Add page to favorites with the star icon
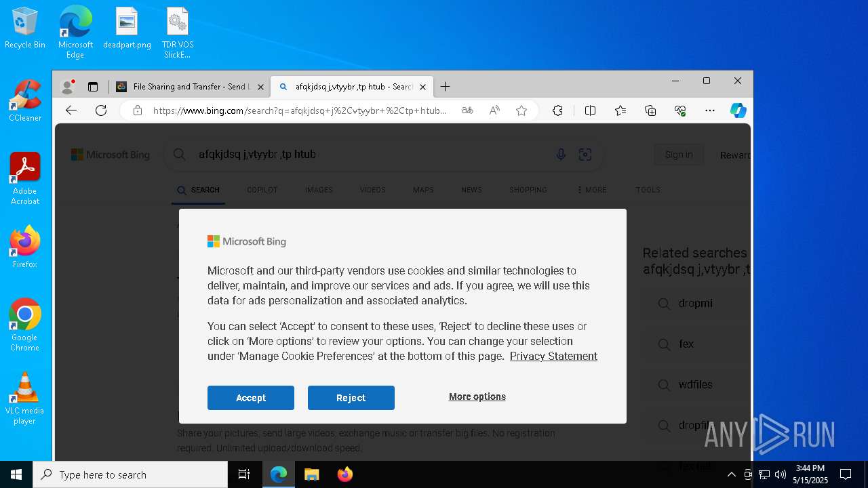 coord(521,110)
